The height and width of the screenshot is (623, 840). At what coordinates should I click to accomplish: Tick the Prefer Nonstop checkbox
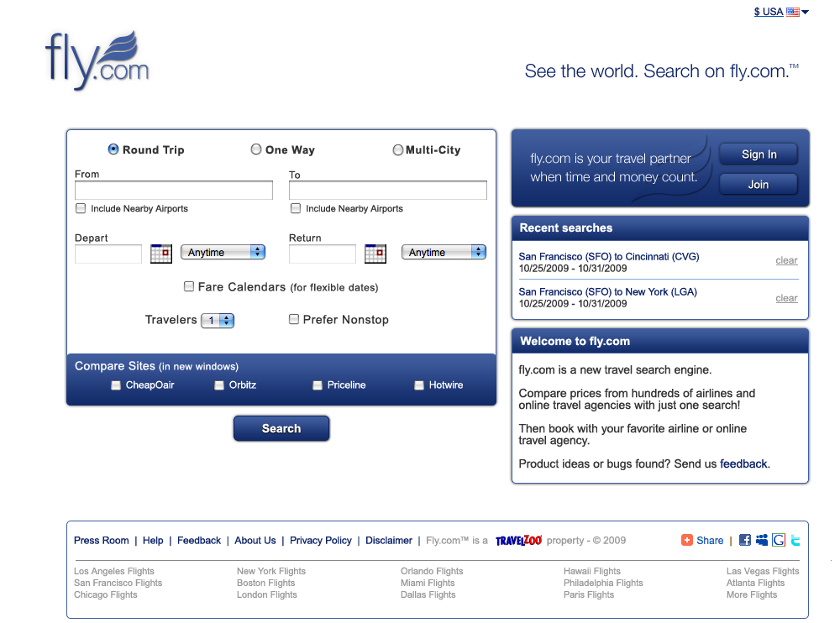[x=294, y=319]
